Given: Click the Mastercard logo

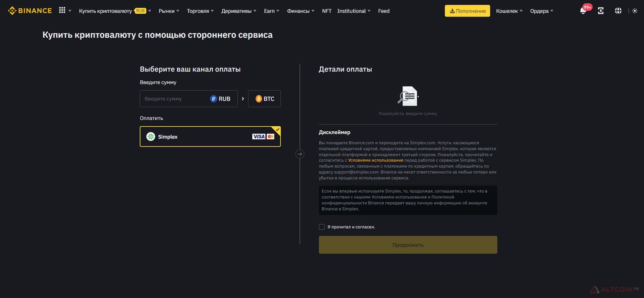Looking at the screenshot, I should pos(271,136).
